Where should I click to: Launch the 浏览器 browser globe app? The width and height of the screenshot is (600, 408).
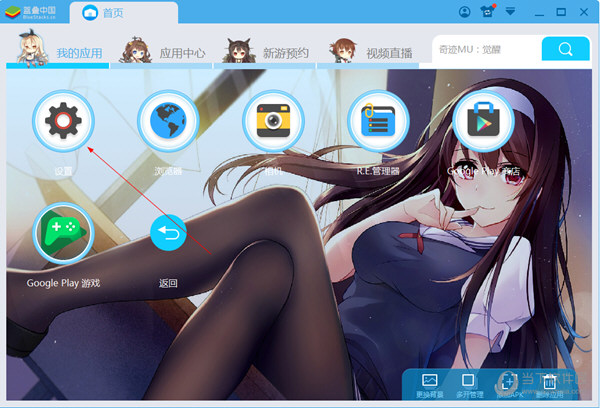click(x=167, y=121)
